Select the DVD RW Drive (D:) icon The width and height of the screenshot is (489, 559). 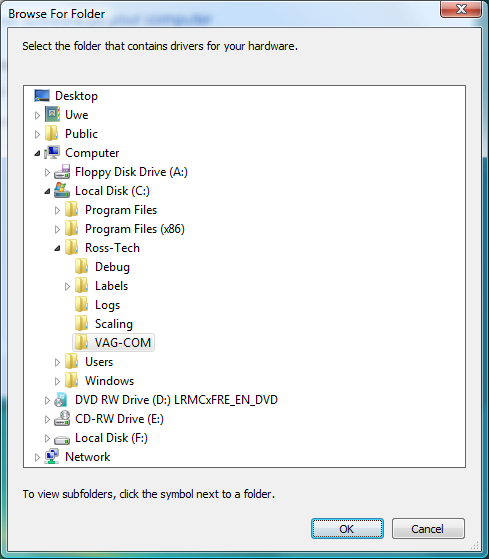[x=61, y=400]
